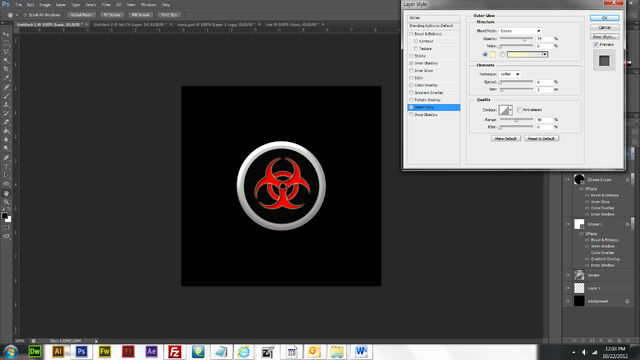Toggle the Preview checkbox in Layer Style
This screenshot has width=640, height=360.
coord(596,44)
